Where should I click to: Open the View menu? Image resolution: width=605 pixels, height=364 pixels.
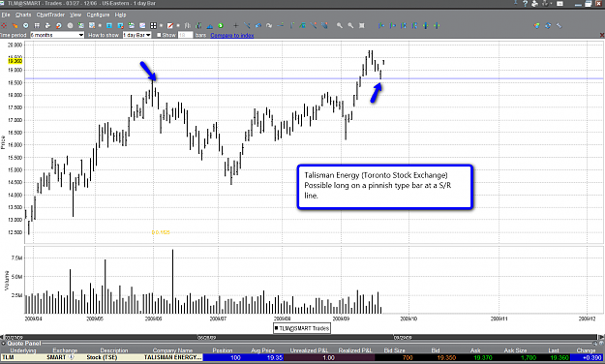click(76, 15)
